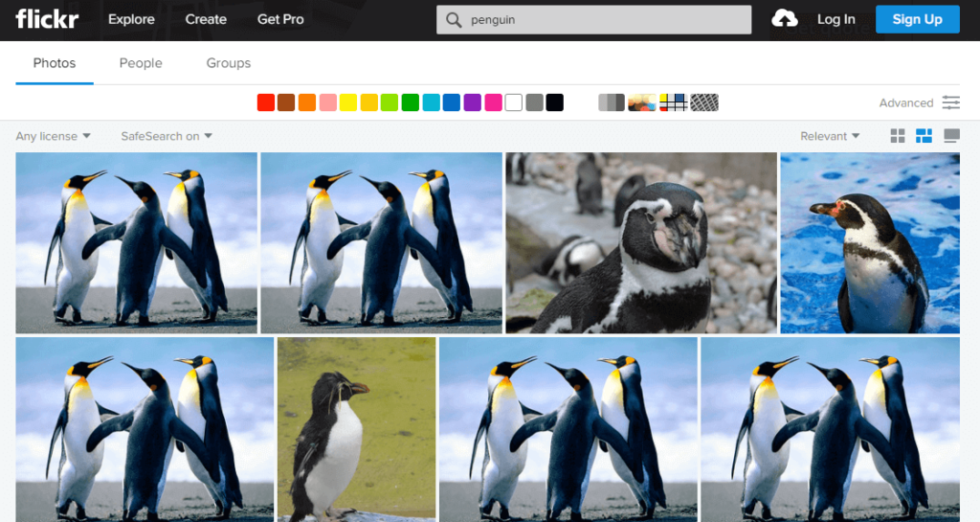Select the dark green color filter
Viewport: 980px width, 522px height.
(x=410, y=102)
